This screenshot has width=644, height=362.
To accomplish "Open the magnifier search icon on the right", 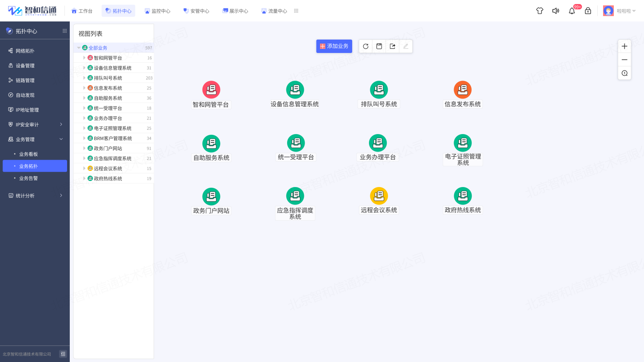I will tap(624, 73).
